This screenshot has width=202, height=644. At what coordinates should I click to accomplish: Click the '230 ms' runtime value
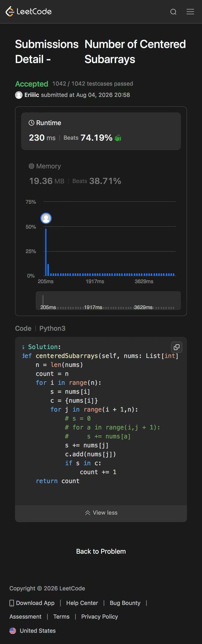pyautogui.click(x=42, y=138)
